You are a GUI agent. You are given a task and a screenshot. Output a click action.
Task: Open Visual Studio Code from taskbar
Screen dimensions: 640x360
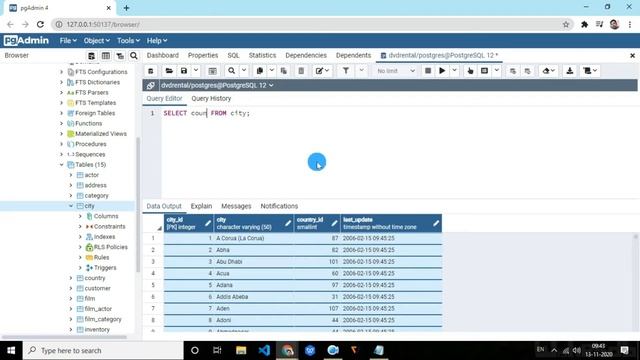coord(264,351)
